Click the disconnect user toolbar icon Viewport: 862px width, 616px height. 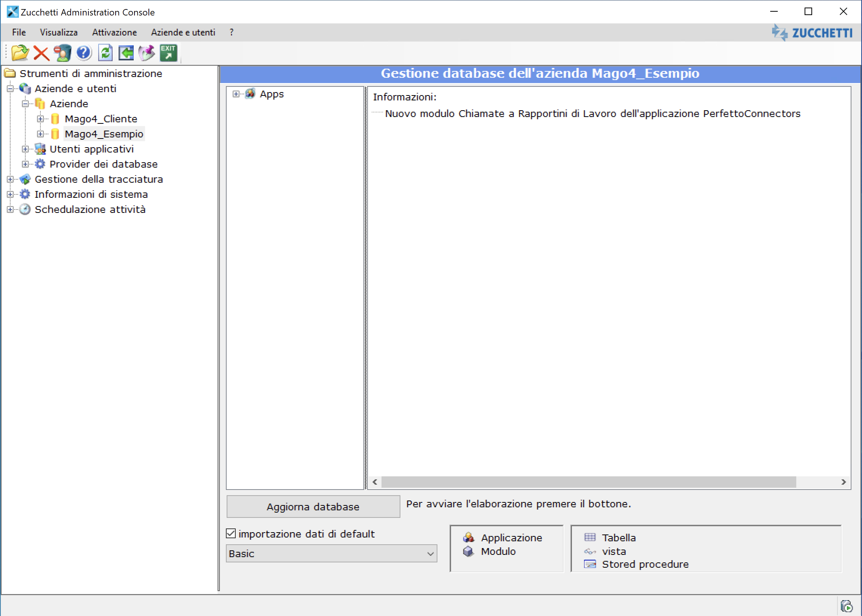point(62,53)
